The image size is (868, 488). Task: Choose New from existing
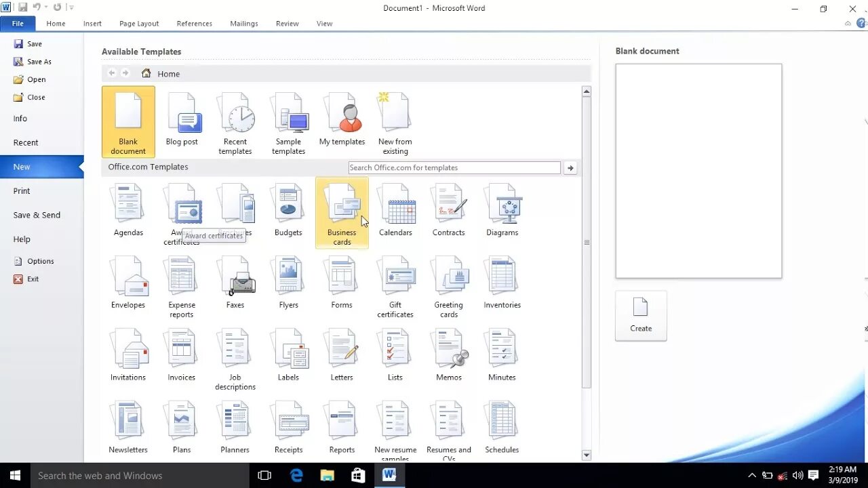point(395,122)
